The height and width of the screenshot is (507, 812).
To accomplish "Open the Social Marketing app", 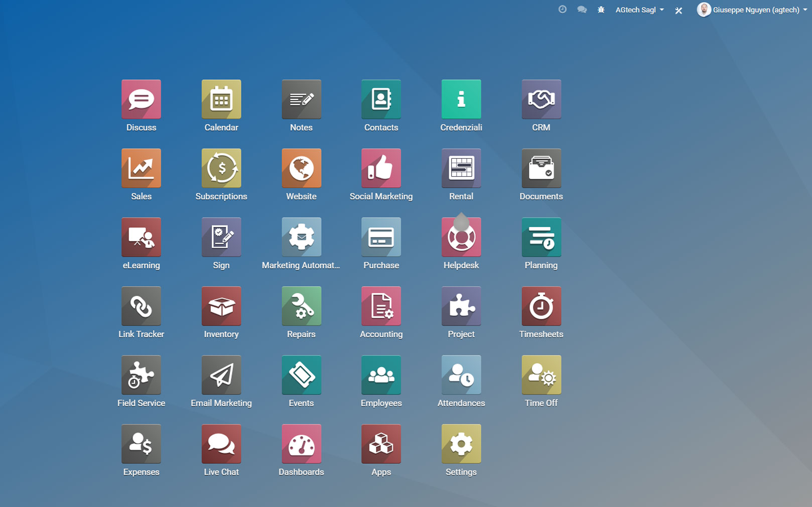I will pyautogui.click(x=381, y=168).
